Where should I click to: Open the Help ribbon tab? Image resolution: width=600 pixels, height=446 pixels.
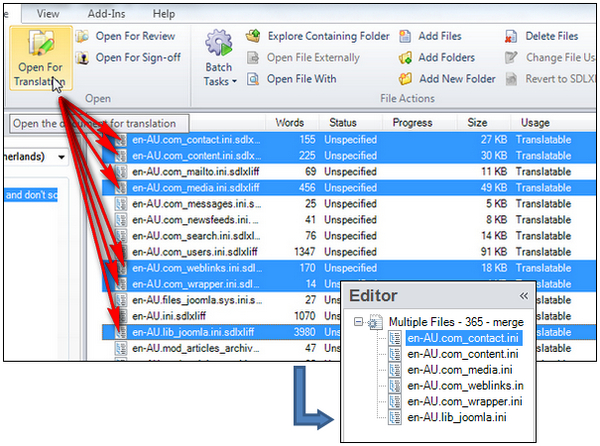[x=164, y=14]
